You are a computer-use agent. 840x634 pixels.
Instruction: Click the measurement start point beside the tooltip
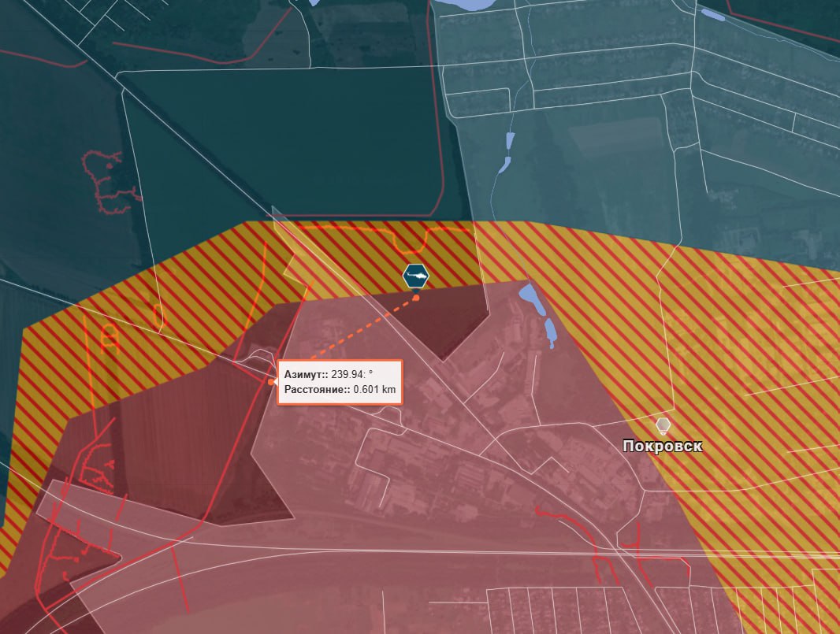point(271,382)
